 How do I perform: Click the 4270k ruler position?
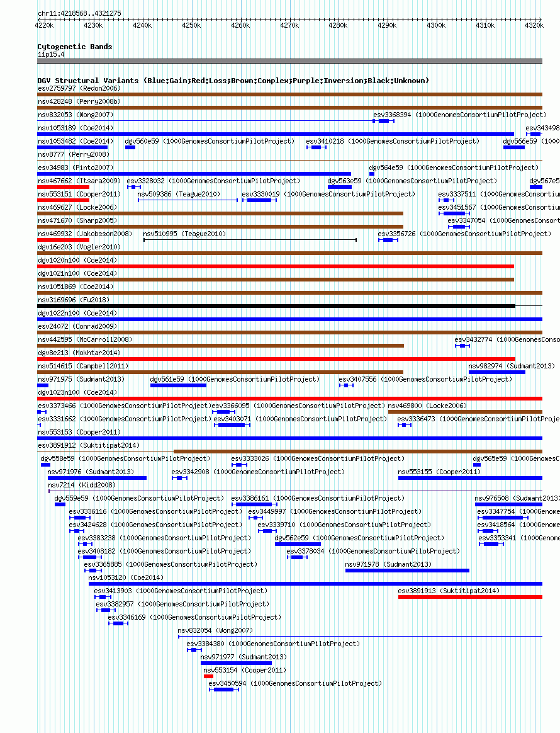289,25
